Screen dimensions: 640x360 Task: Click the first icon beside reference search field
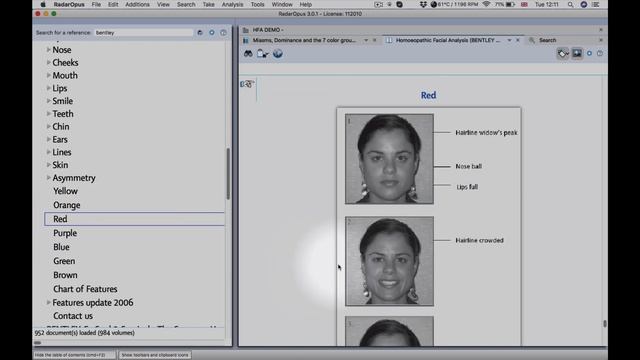[x=200, y=33]
